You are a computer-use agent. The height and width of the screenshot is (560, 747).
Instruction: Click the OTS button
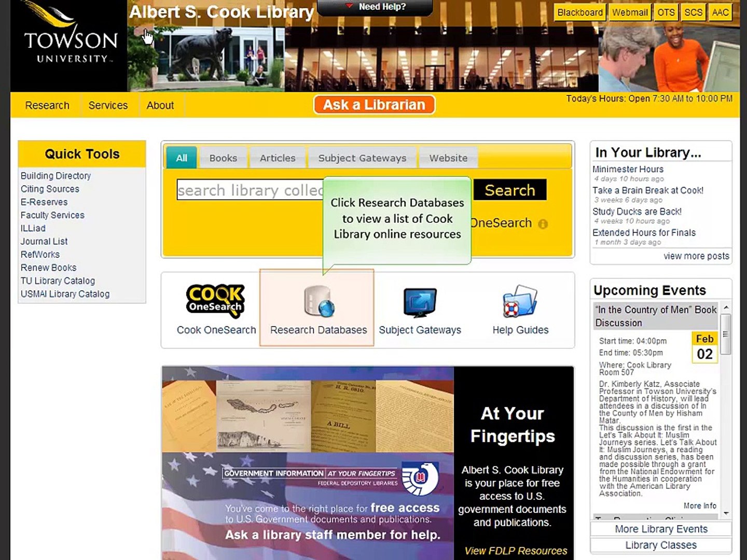tap(666, 12)
